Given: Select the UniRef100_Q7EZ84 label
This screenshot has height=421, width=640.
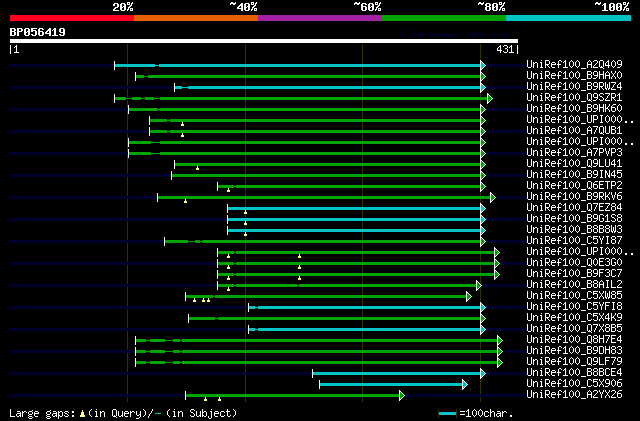Looking at the screenshot, I should (x=574, y=207).
